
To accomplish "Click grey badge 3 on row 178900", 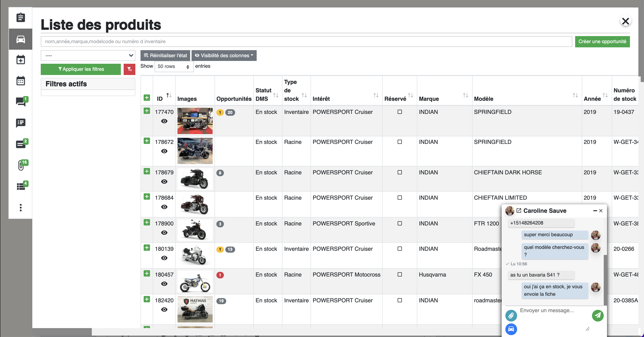I will (x=220, y=224).
